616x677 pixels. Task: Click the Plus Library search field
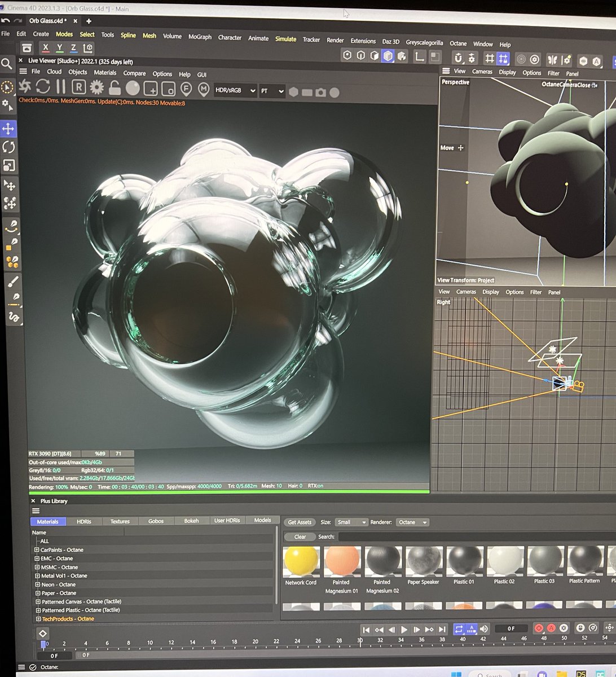pyautogui.click(x=477, y=537)
